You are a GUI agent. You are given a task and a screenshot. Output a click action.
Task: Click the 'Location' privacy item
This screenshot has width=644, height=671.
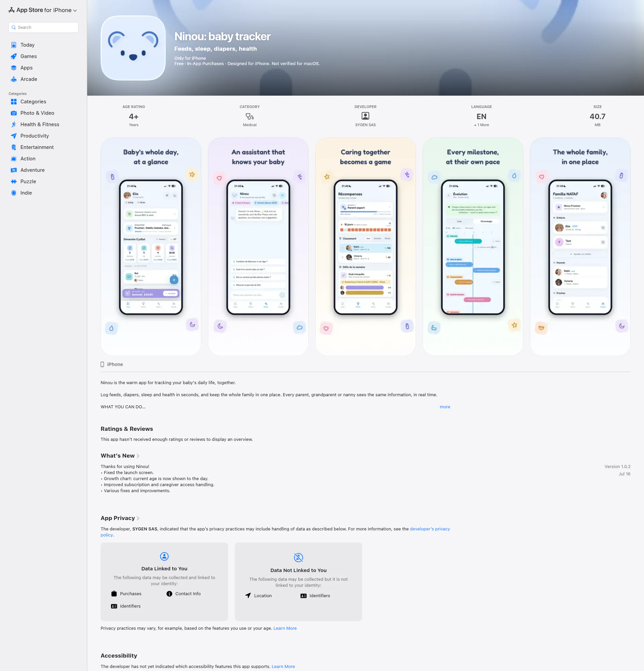click(x=259, y=596)
